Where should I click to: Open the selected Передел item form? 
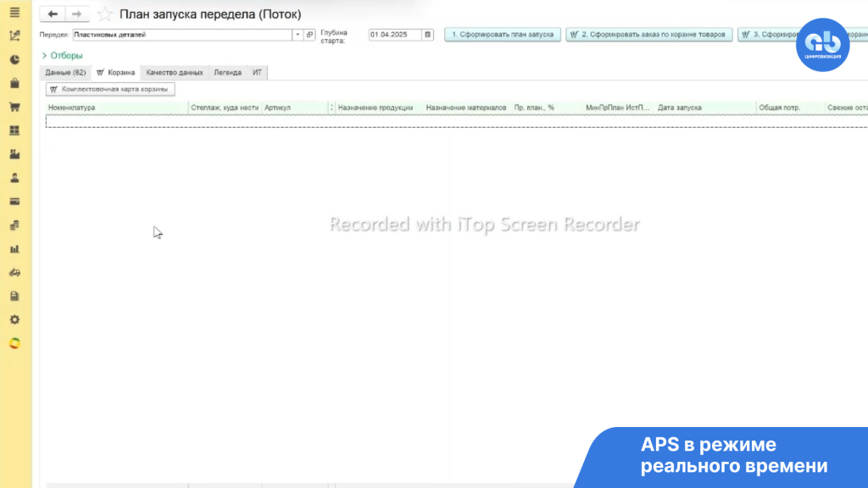[x=309, y=34]
